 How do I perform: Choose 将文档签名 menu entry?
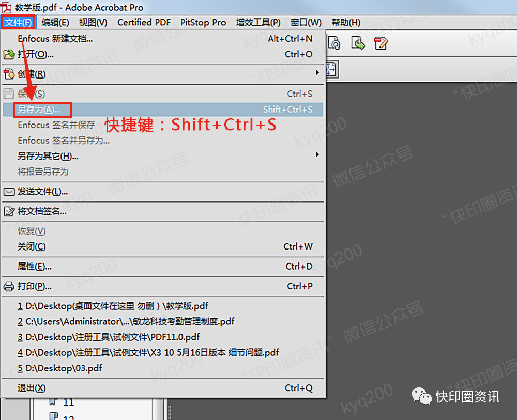click(163, 211)
